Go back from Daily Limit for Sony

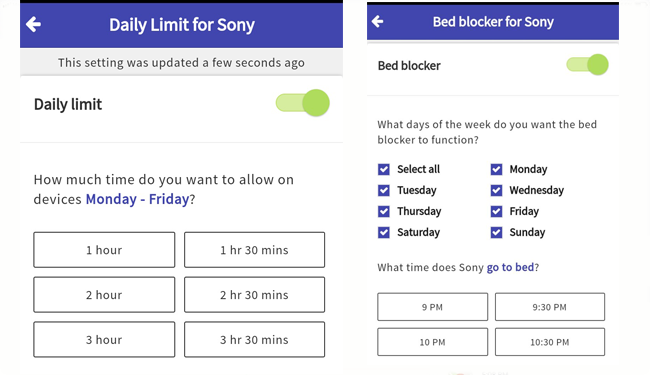[x=33, y=24]
